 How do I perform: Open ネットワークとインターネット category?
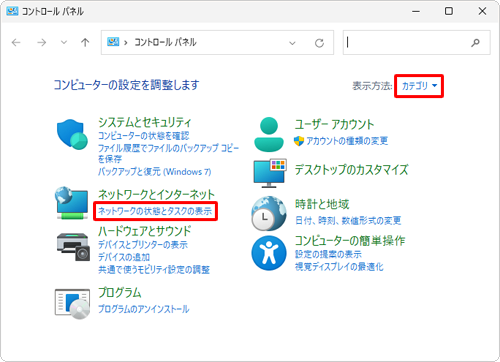pyautogui.click(x=156, y=194)
